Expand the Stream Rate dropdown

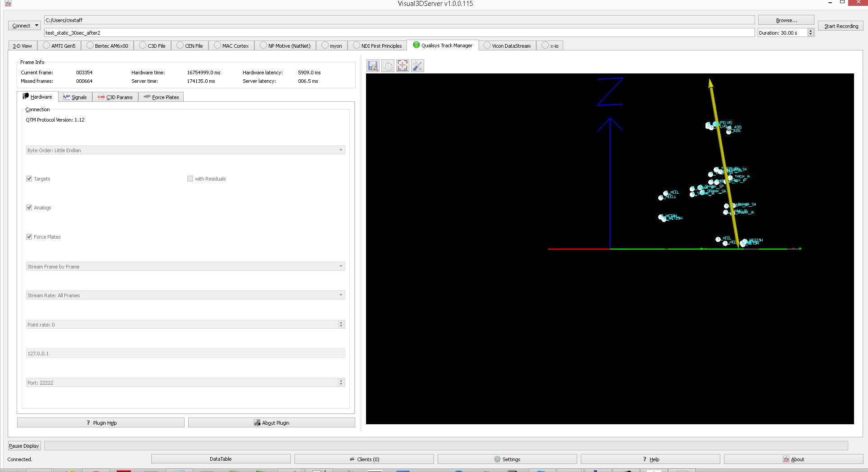[341, 295]
